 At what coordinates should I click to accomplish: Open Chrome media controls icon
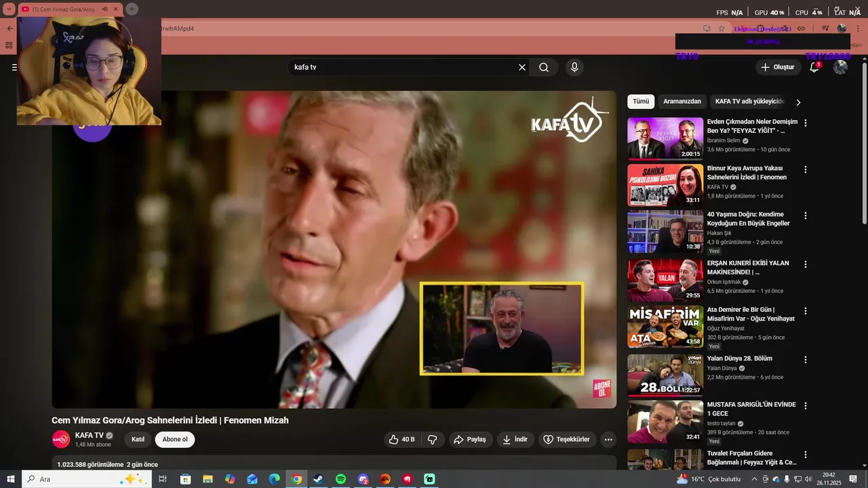click(825, 28)
